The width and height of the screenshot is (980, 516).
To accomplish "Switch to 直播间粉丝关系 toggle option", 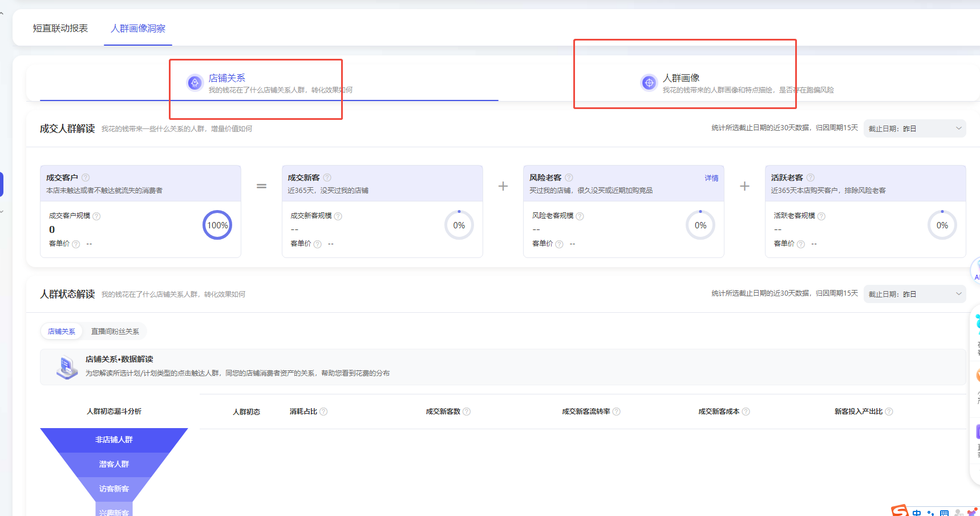I will click(x=115, y=331).
